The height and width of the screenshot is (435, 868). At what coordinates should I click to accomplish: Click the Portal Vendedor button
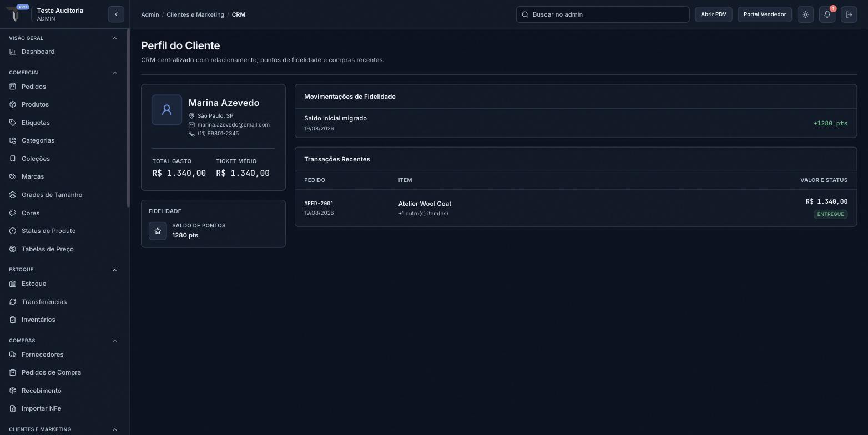coord(765,14)
